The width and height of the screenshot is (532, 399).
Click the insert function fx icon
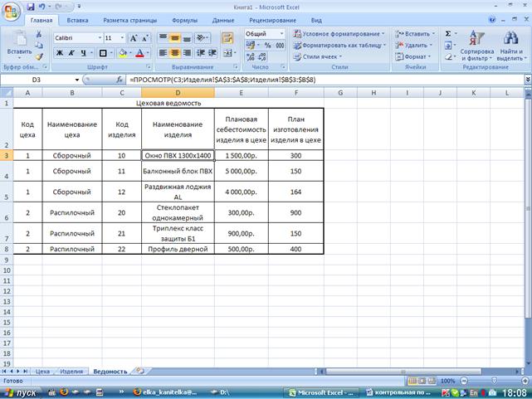[x=119, y=79]
